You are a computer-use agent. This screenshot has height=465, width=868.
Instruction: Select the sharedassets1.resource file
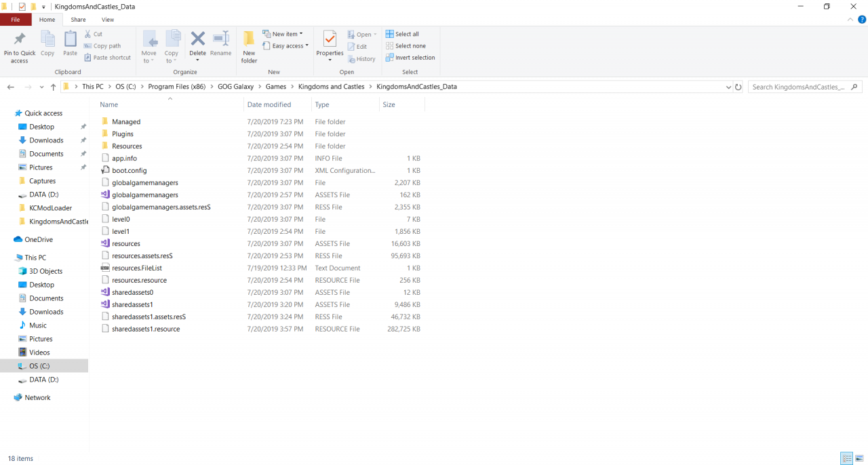146,329
